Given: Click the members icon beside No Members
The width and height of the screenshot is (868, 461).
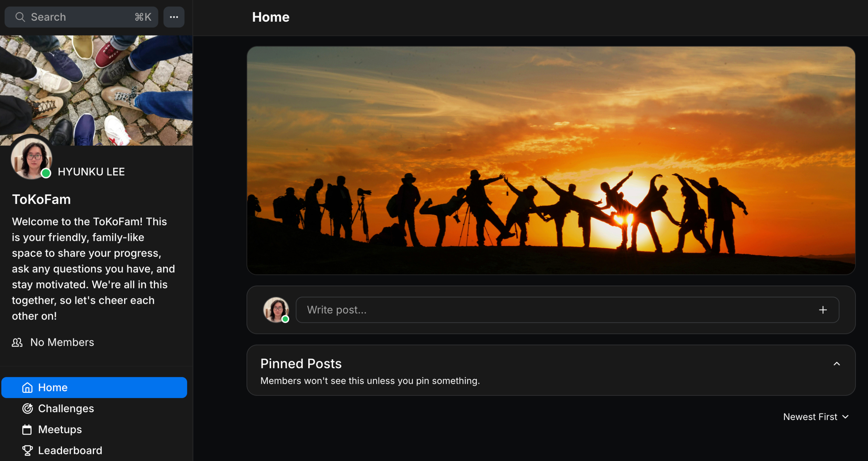Looking at the screenshot, I should (17, 342).
